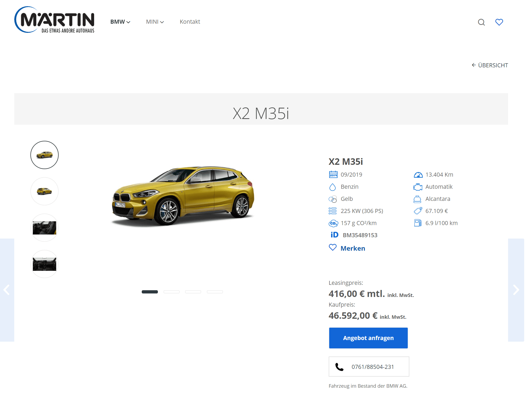Select the fourth dashboard interior thumbnail
532x399 pixels.
click(44, 264)
